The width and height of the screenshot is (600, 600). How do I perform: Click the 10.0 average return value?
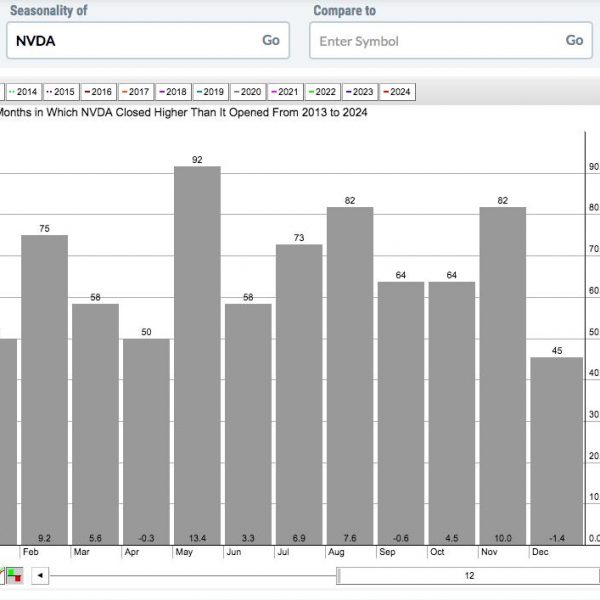(503, 538)
